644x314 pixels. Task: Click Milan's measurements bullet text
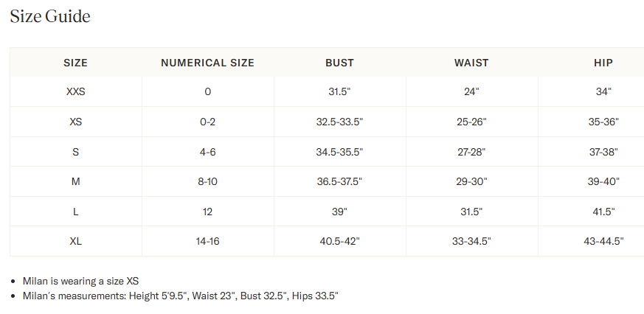[180, 296]
